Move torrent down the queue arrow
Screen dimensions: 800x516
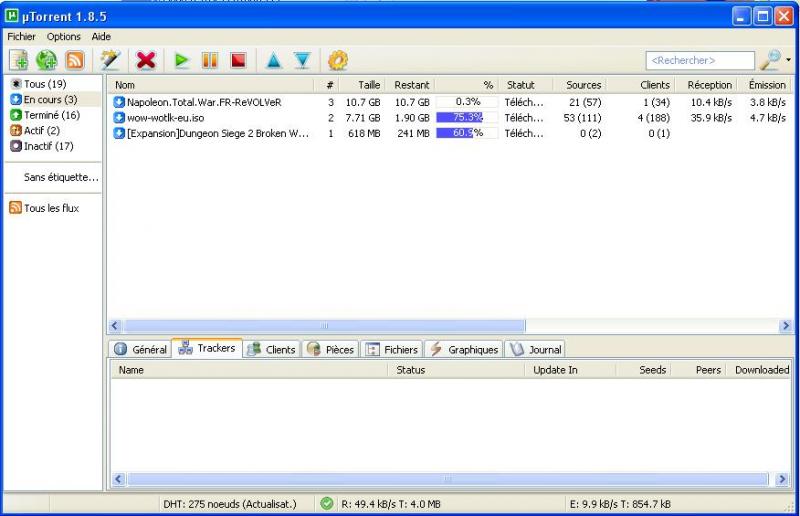(303, 60)
